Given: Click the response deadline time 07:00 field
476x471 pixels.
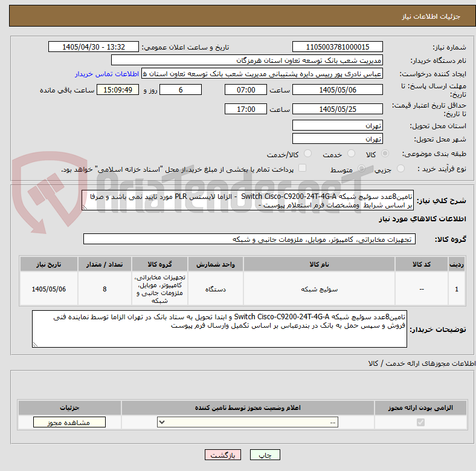Looking at the screenshot, I should [246, 89].
